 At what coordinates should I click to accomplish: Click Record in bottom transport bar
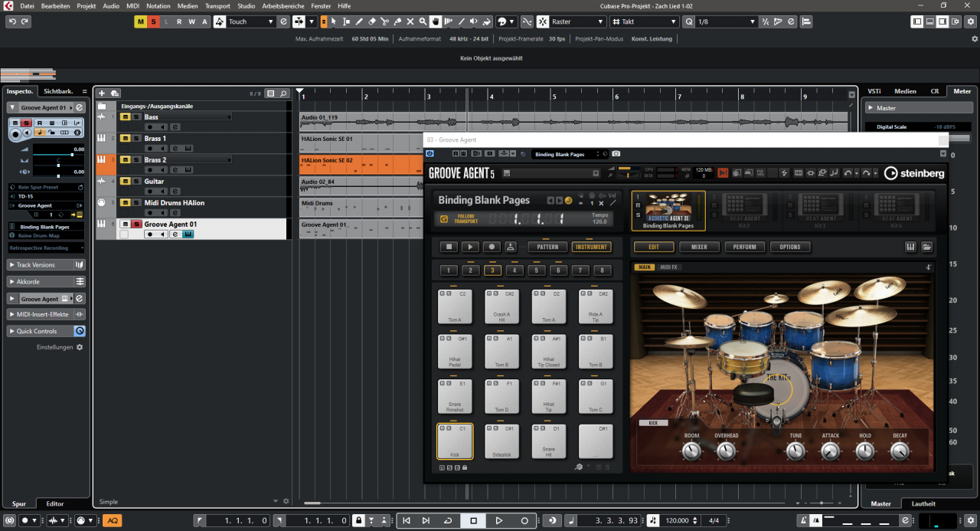(x=524, y=520)
